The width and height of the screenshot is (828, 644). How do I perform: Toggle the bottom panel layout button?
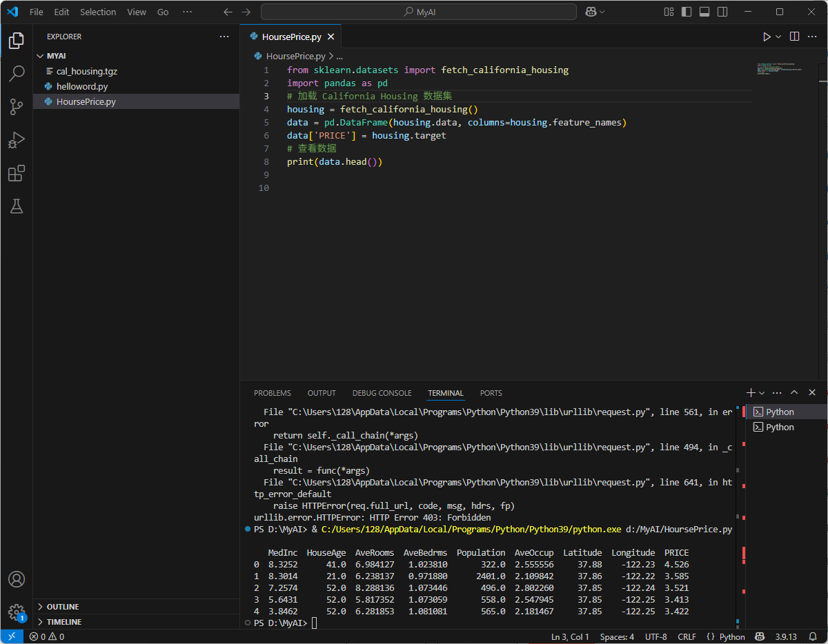coord(704,12)
